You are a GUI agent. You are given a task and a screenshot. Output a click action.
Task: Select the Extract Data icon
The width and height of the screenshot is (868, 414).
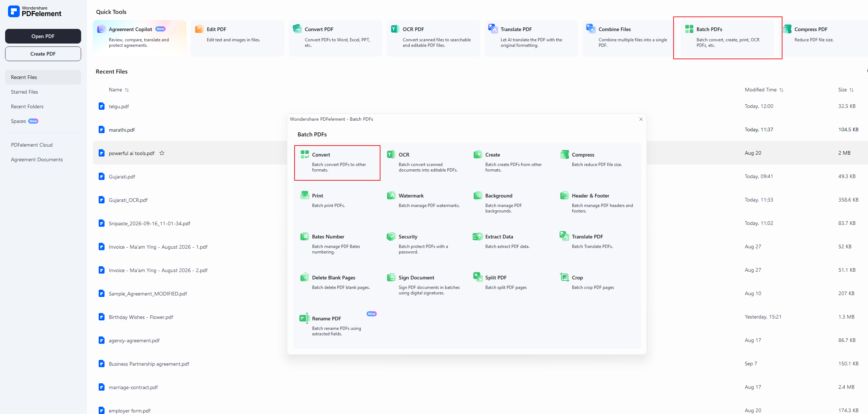478,236
